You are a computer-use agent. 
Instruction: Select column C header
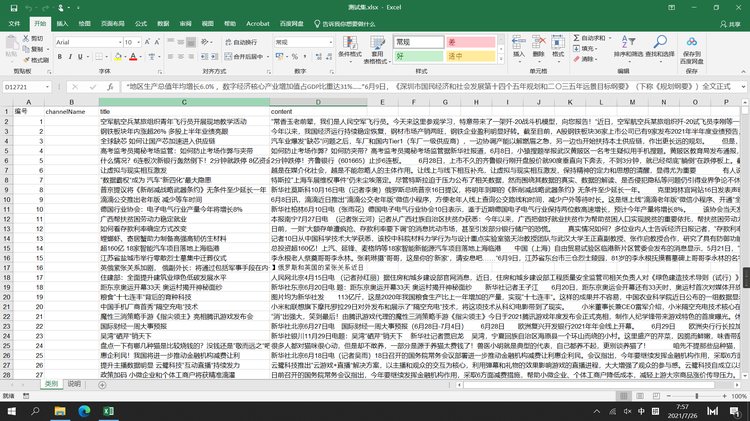click(184, 102)
